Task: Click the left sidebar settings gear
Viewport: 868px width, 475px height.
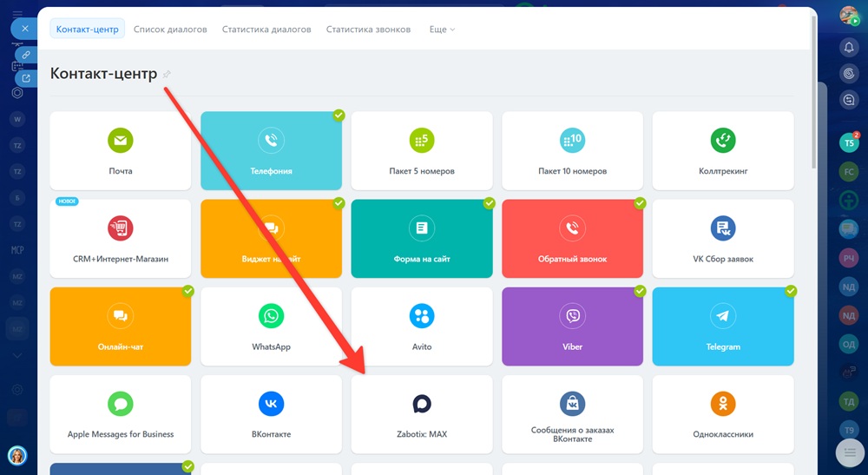Action: point(17,390)
